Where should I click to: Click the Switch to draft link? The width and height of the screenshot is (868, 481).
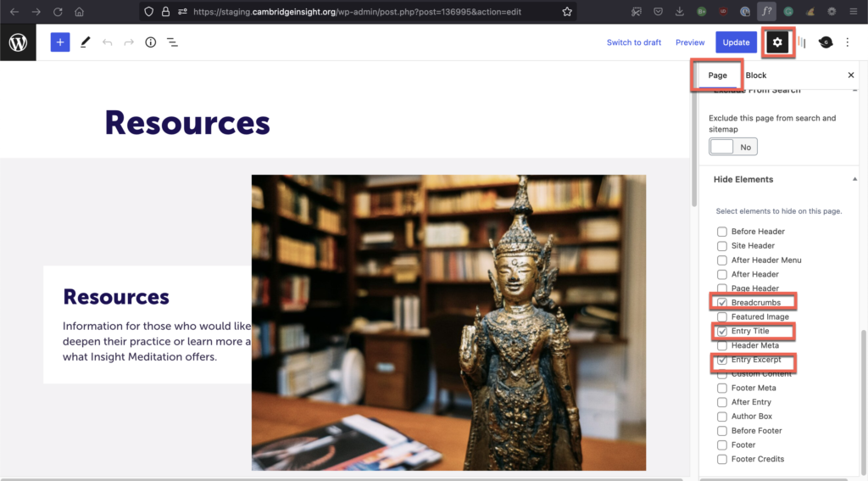[x=633, y=42]
